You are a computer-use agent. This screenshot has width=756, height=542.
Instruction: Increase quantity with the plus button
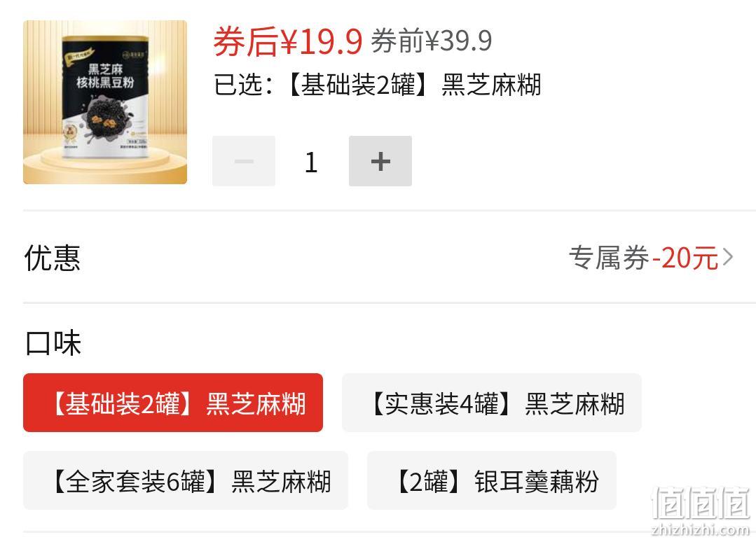click(x=380, y=161)
